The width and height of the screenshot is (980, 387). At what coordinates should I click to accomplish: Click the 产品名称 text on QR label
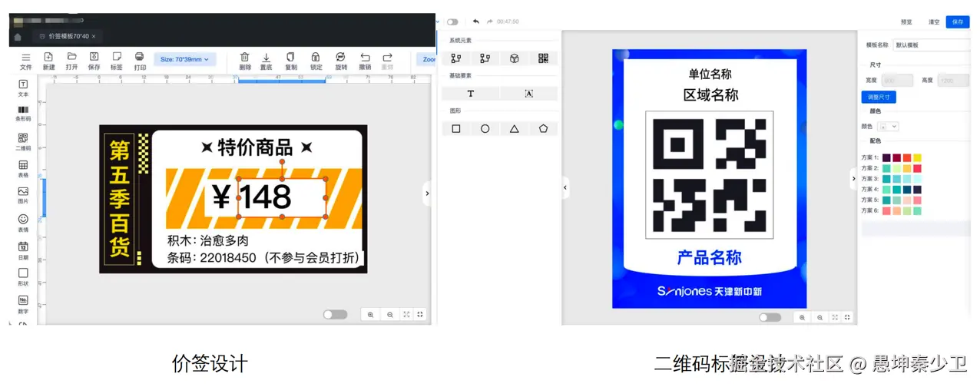coord(709,258)
